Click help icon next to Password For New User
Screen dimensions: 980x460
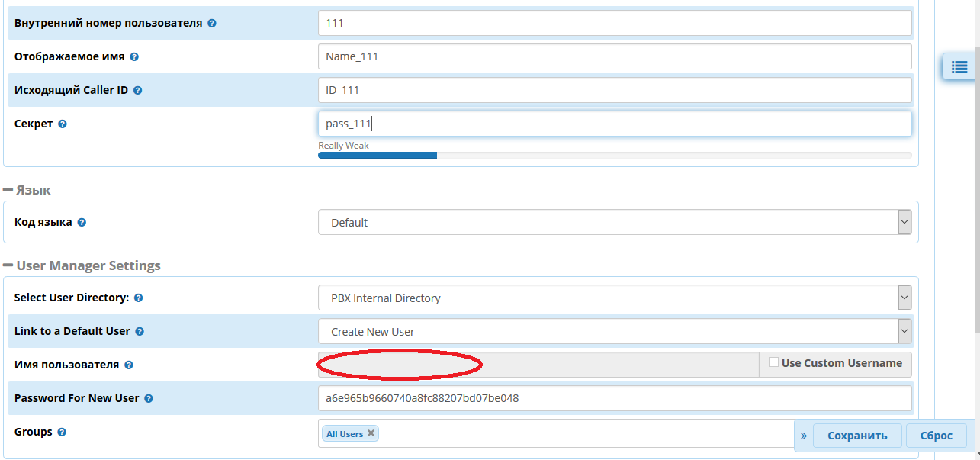coord(149,399)
